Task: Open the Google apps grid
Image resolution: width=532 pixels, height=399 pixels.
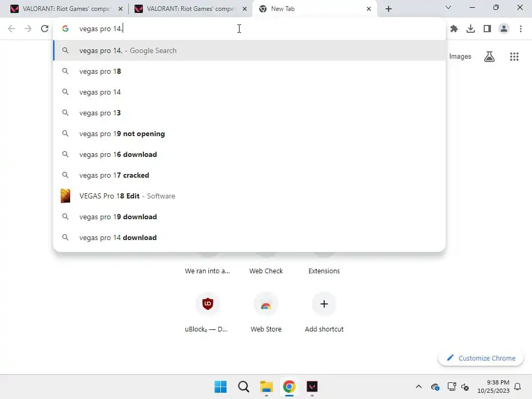Action: pos(514,56)
